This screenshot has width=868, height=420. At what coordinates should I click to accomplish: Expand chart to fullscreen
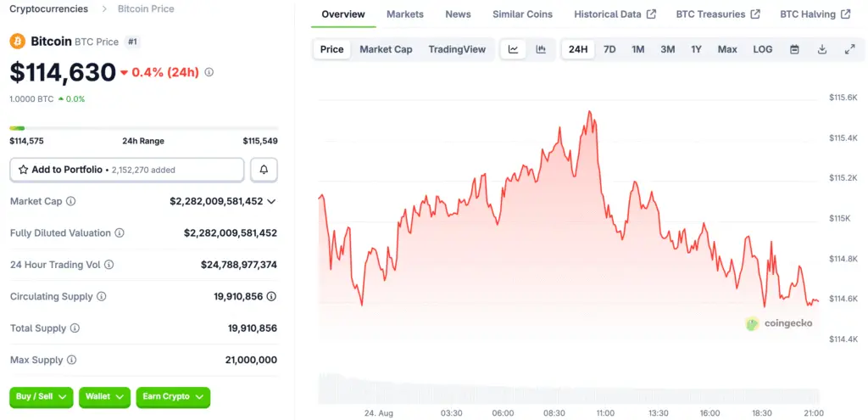tap(850, 49)
